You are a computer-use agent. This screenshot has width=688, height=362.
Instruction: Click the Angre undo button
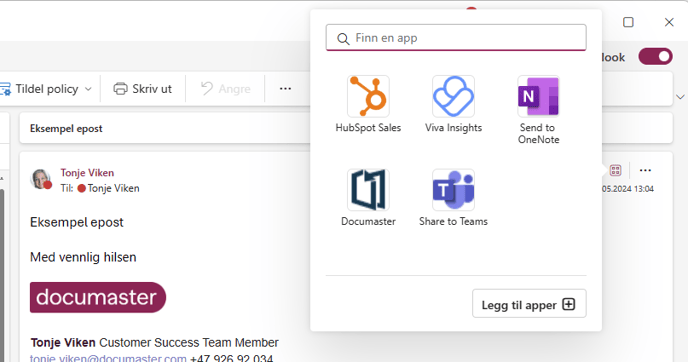(x=226, y=89)
